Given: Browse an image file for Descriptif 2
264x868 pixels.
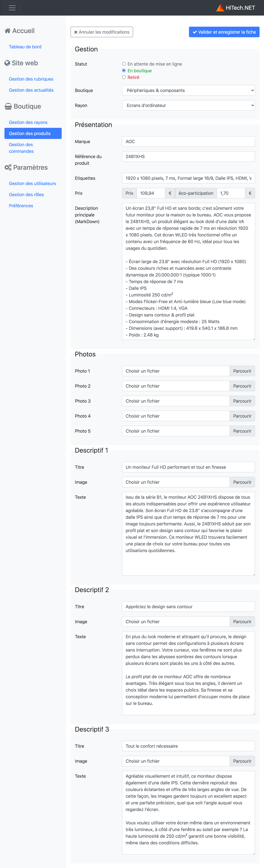Looking at the screenshot, I should tap(242, 621).
